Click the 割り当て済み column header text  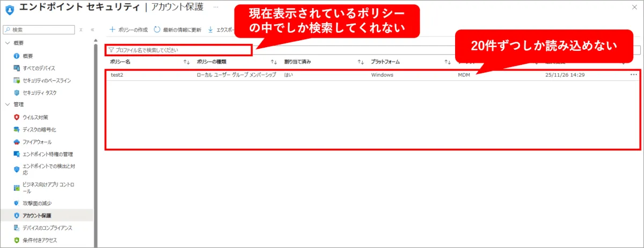[297, 62]
